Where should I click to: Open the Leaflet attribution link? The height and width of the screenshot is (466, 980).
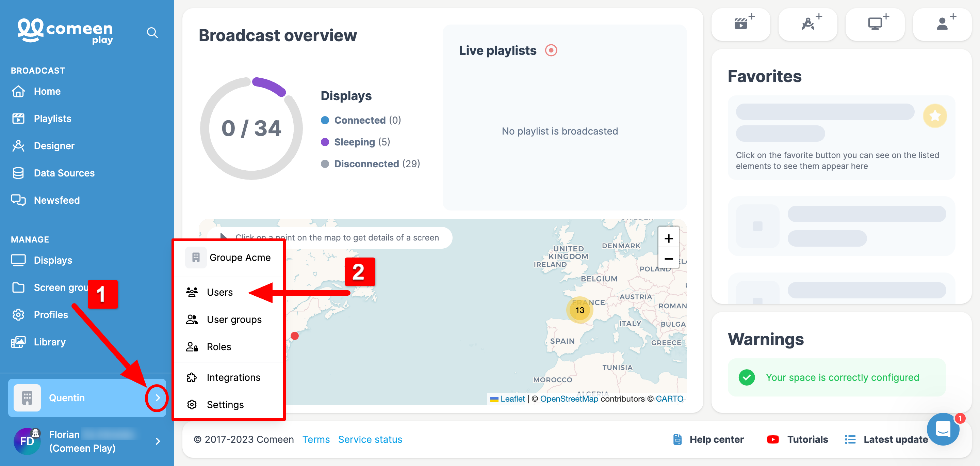coord(512,399)
